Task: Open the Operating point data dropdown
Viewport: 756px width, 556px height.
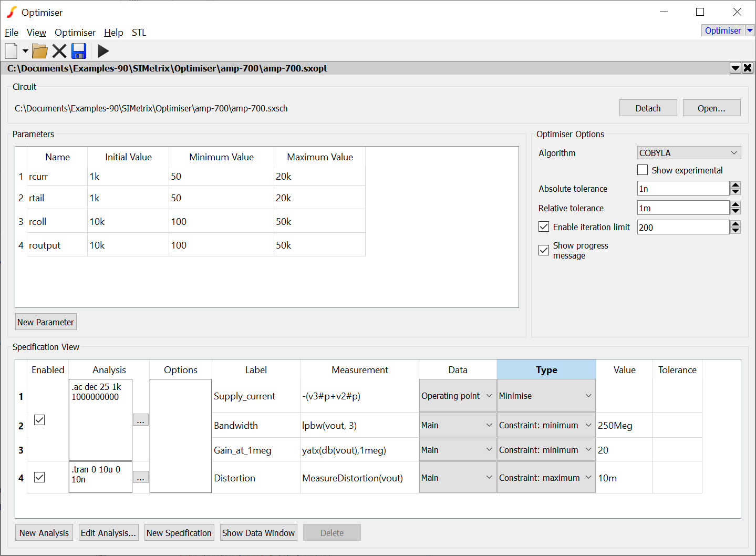Action: [x=457, y=396]
